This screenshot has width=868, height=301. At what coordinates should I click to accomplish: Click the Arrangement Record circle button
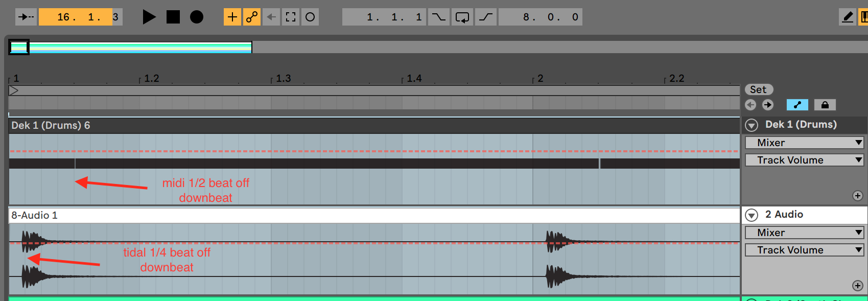[x=197, y=17]
